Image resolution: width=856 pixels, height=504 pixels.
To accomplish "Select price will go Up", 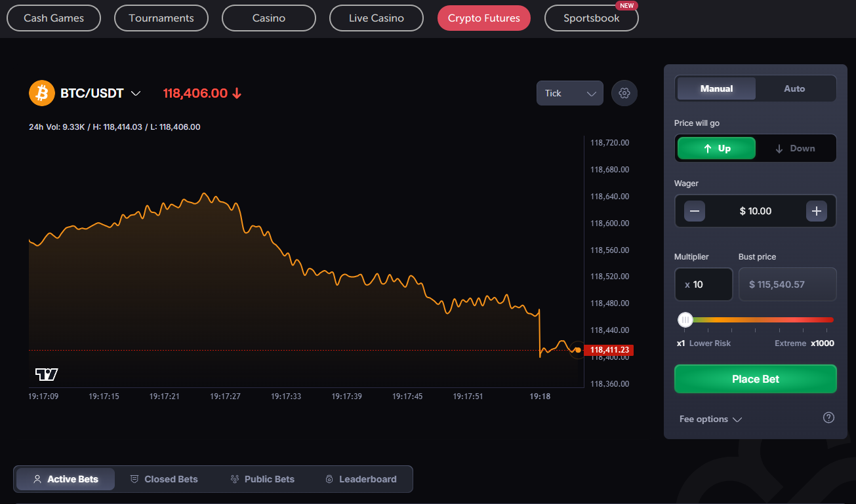I will coord(716,148).
